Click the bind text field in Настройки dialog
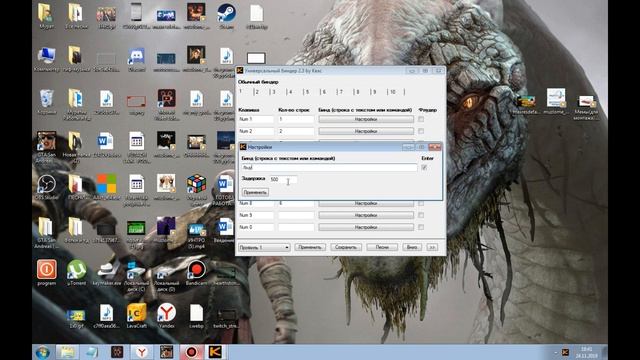Screen dimensions: 640x360 click(x=329, y=167)
